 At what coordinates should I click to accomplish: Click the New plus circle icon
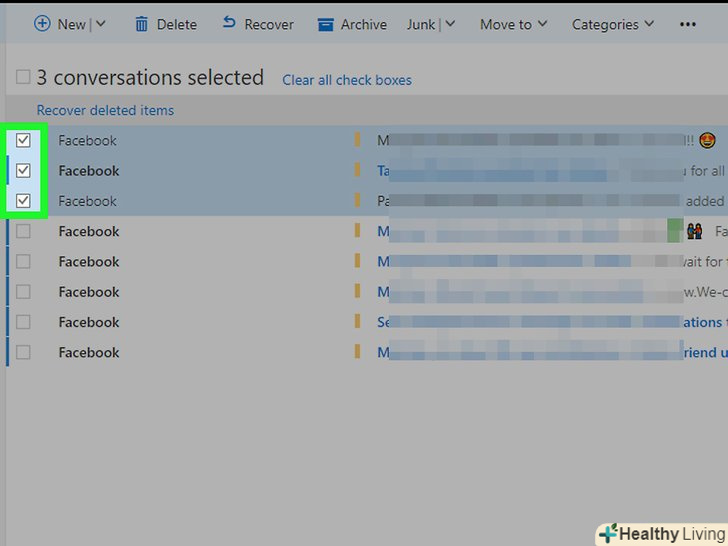(x=42, y=23)
